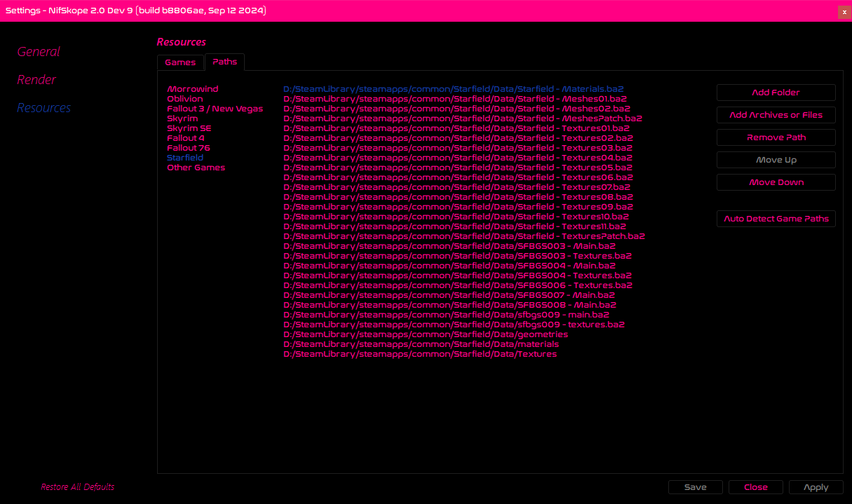The image size is (852, 504).
Task: Select the Starfield - Textures02.ba2 path
Action: pyautogui.click(x=458, y=138)
